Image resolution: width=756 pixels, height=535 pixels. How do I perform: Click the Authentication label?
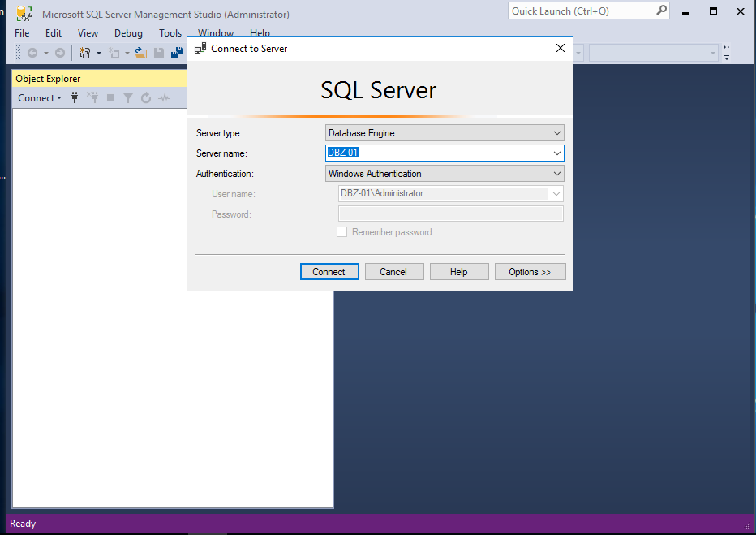(x=225, y=174)
